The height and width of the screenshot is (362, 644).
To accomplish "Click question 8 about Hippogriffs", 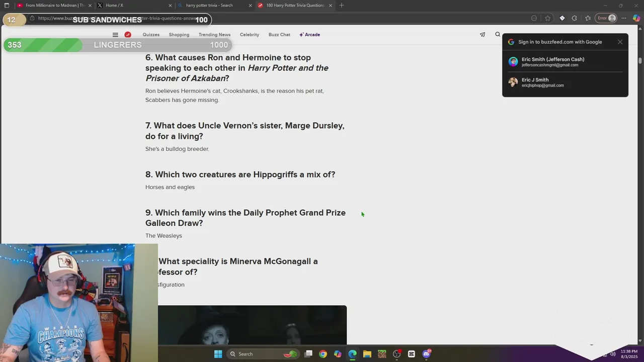I will pos(240,174).
